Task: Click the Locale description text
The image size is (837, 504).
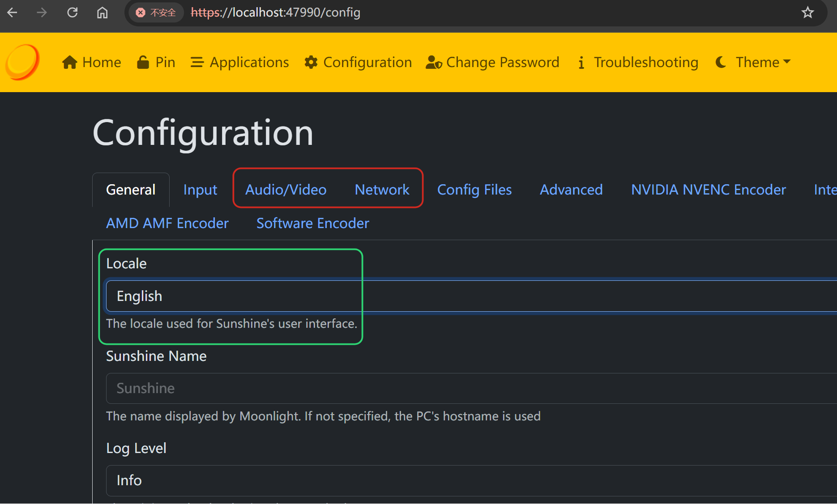Action: click(231, 323)
